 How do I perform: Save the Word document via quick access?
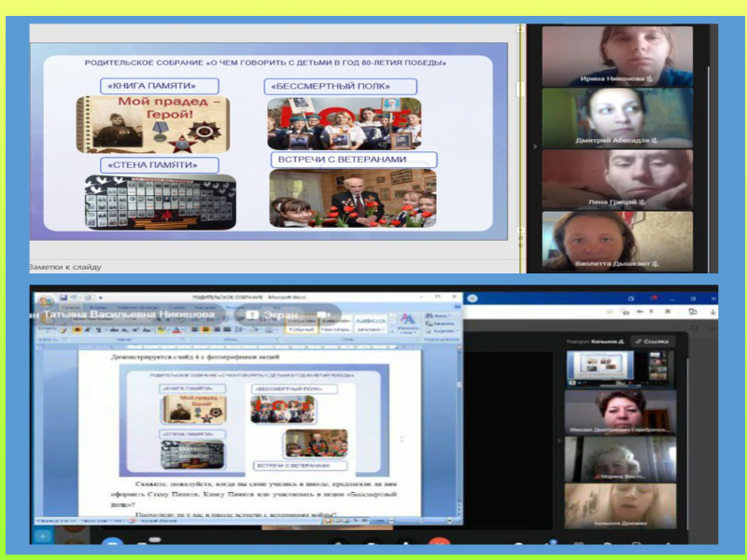tap(63, 298)
